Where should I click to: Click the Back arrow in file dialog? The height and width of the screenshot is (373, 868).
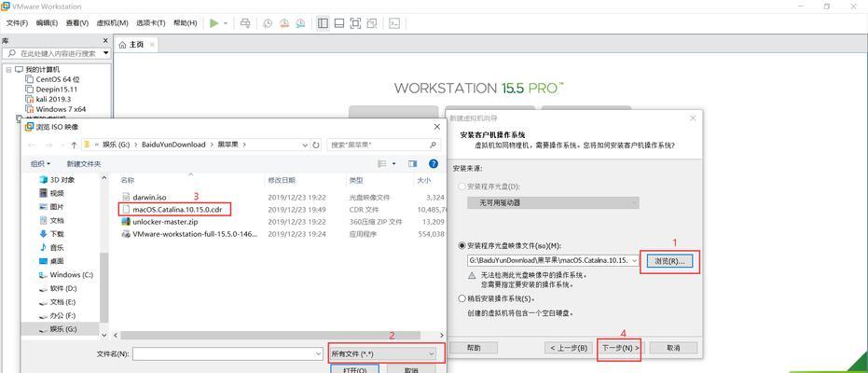coord(32,145)
